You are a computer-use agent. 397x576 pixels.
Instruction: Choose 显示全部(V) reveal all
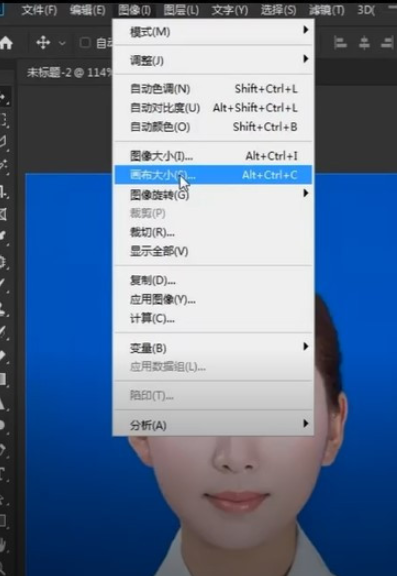click(x=213, y=252)
